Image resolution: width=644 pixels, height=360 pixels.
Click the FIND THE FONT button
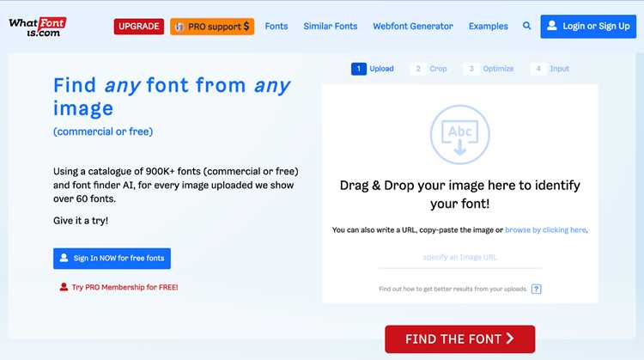pos(460,339)
